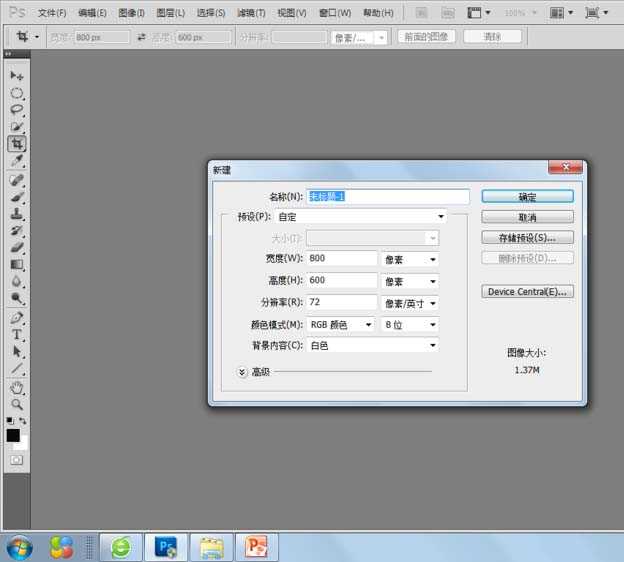The width and height of the screenshot is (624, 562).
Task: Open the 文件(F) menu
Action: pos(52,13)
